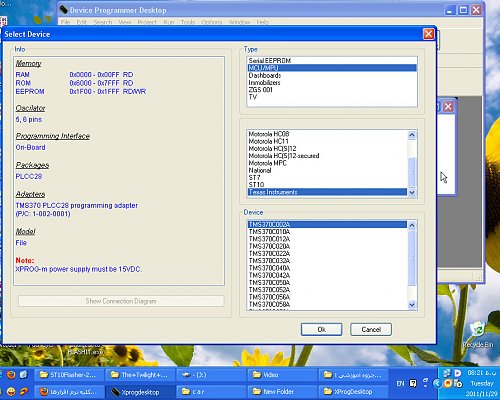Image resolution: width=500 pixels, height=400 pixels.
Task: Confirm selection with Ok button
Action: point(321,330)
